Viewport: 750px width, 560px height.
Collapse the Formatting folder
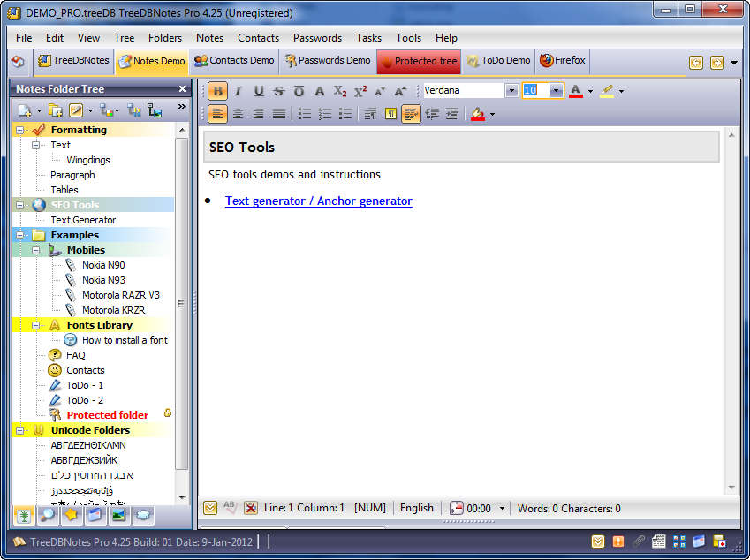tap(19, 130)
